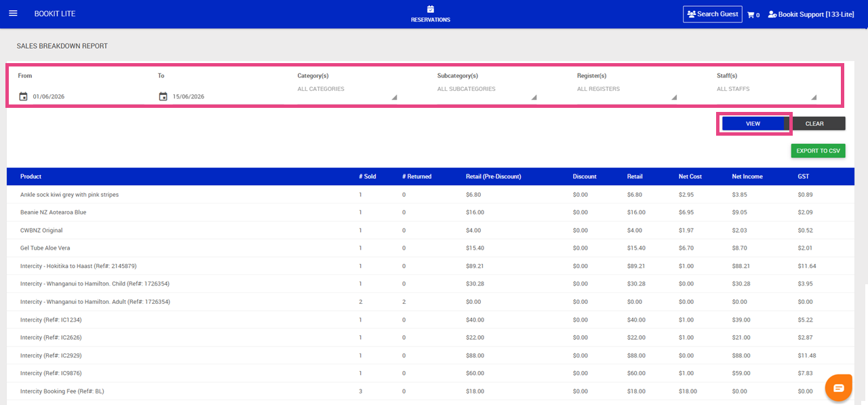This screenshot has width=868, height=405.
Task: Click the Search Guest button
Action: [712, 14]
